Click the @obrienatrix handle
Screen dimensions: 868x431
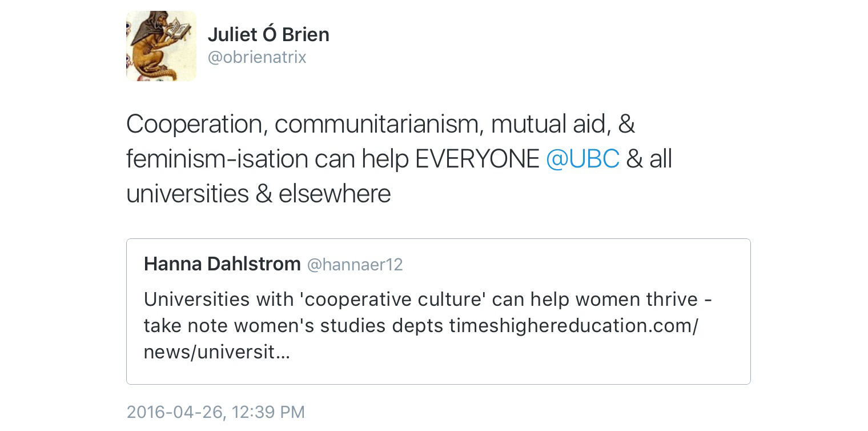(x=257, y=57)
